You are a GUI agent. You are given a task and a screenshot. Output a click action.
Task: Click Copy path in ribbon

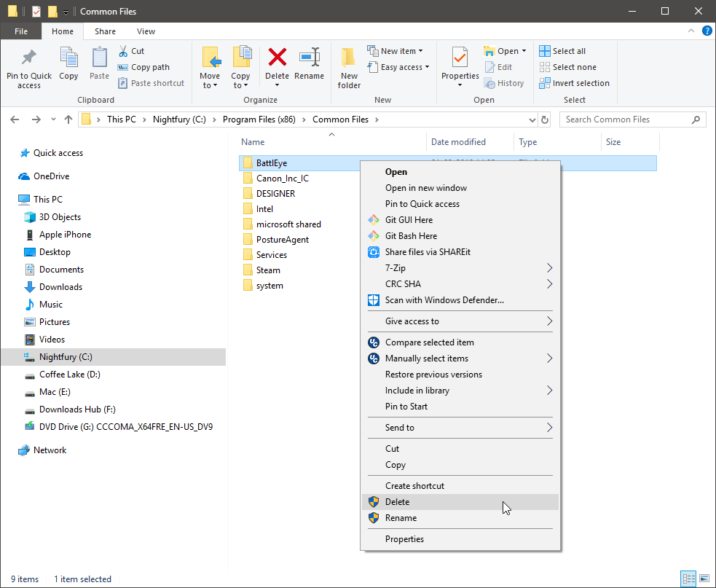point(143,67)
